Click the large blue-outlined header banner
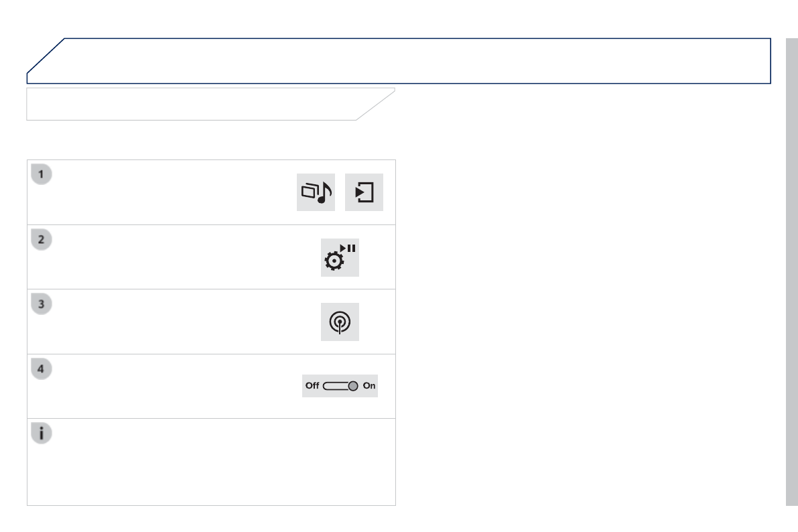Viewport: 798px width, 532px height. [402, 61]
